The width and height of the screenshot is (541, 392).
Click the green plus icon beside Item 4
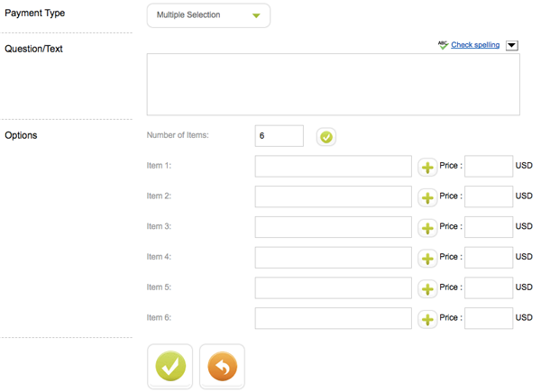[x=427, y=259]
